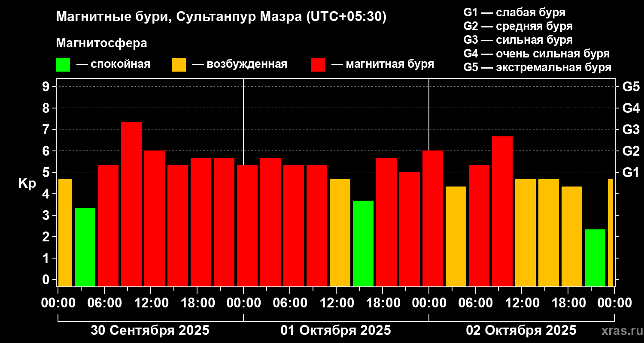Viewport: 644px width, 343px height.
Task: Click the y-axis value 9
Action: coord(46,87)
